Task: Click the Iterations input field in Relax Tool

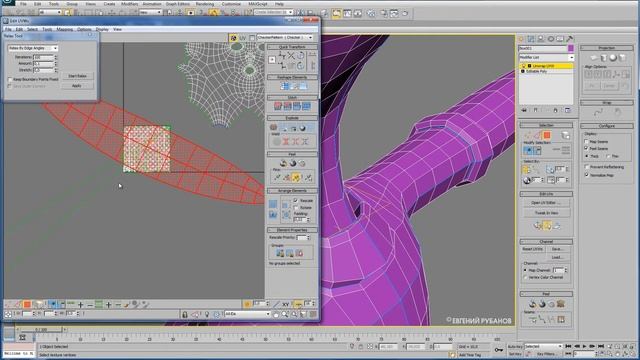Action: (x=43, y=57)
